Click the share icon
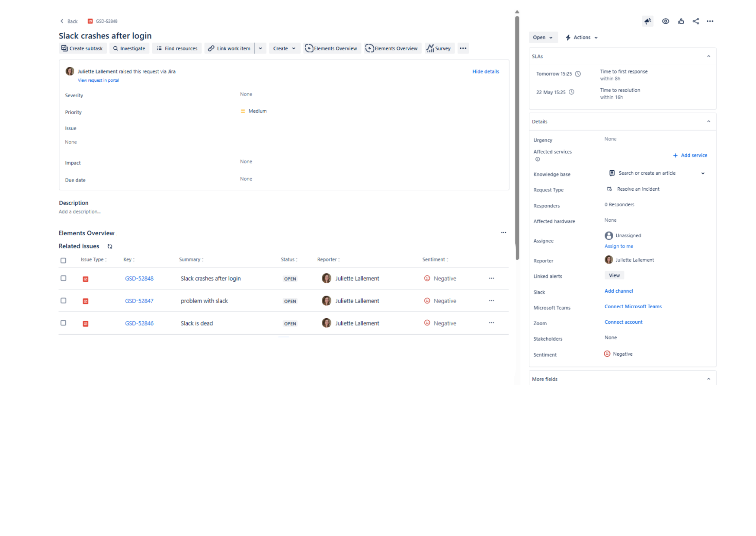This screenshot has height=536, width=756. click(695, 21)
